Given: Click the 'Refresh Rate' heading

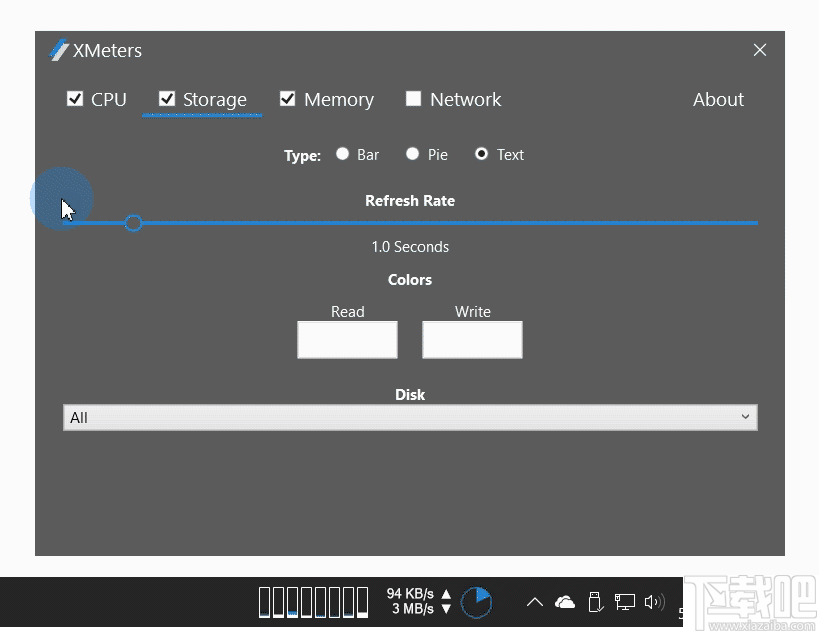Looking at the screenshot, I should (410, 201).
